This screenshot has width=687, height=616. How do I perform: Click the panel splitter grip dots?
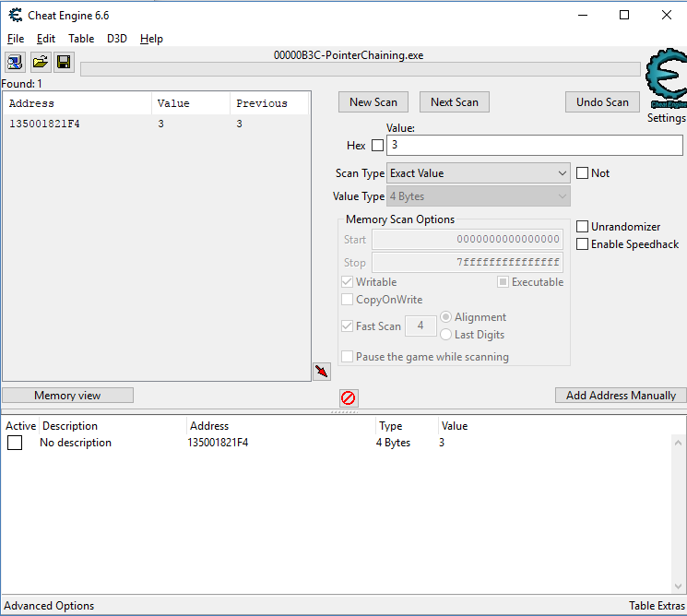(344, 412)
